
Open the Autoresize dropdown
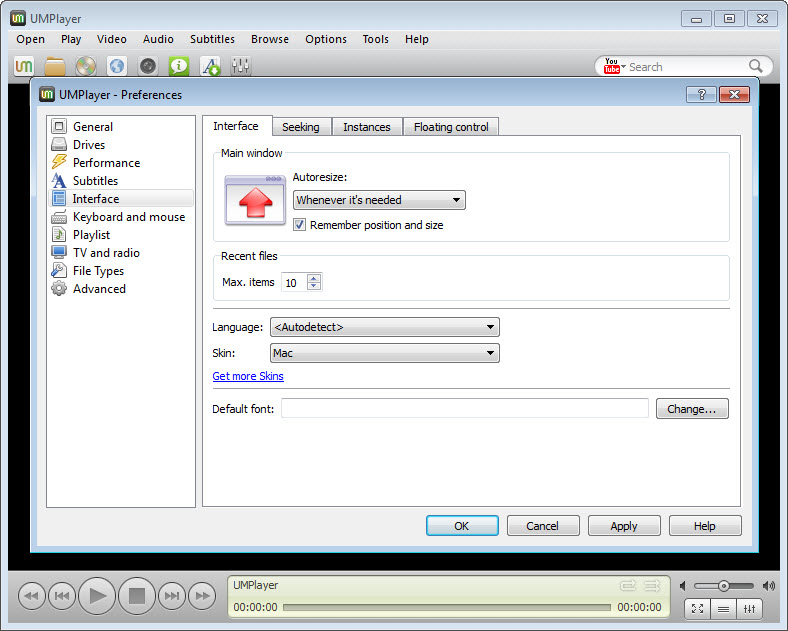pyautogui.click(x=379, y=200)
